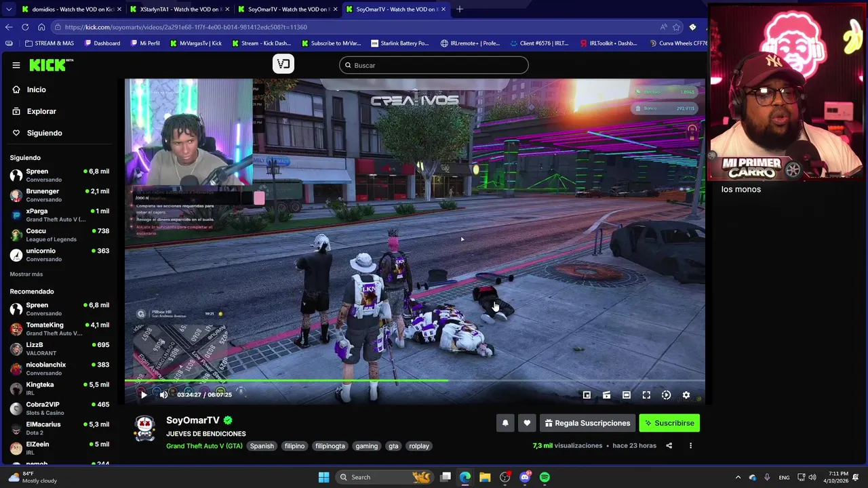
Task: Go back in browser history
Action: (x=9, y=27)
